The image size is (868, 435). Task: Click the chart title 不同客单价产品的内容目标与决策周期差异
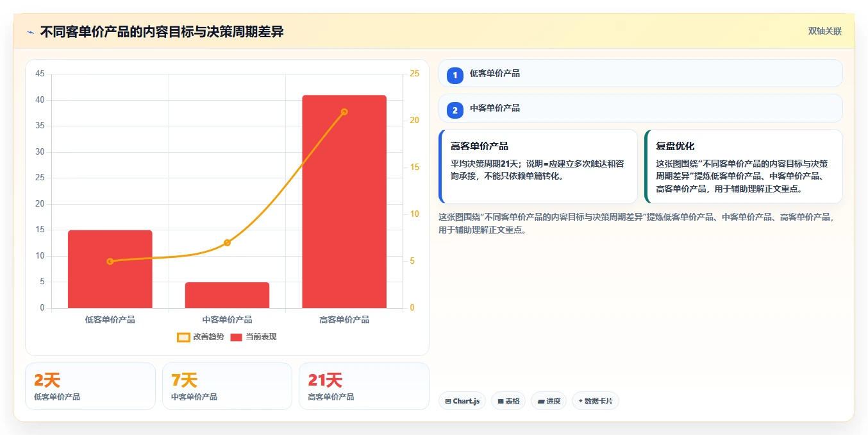click(162, 32)
